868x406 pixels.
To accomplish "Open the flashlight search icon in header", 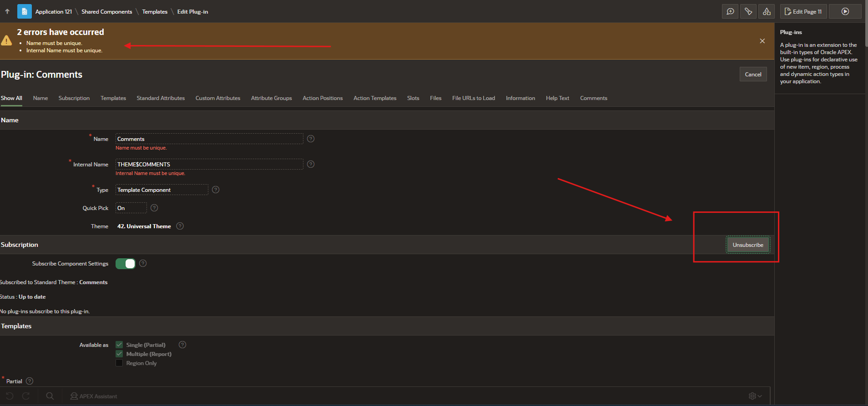I will pos(748,11).
